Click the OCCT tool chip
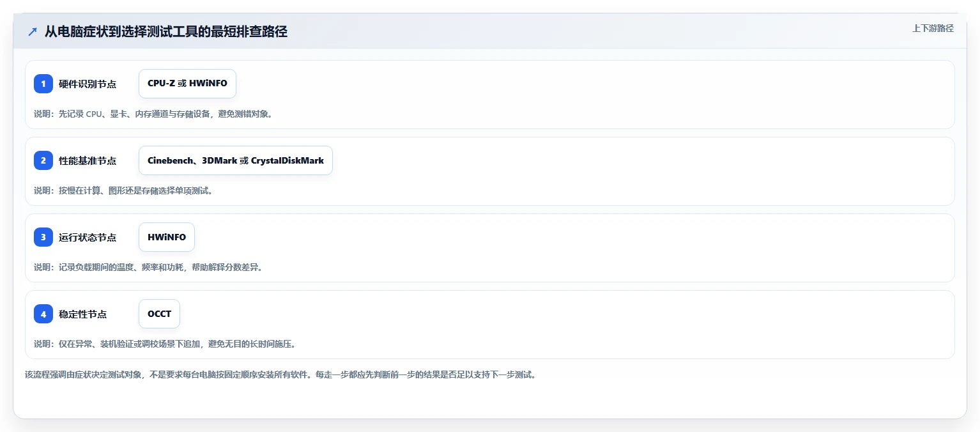Viewport: 980px width, 432px height. [x=159, y=314]
